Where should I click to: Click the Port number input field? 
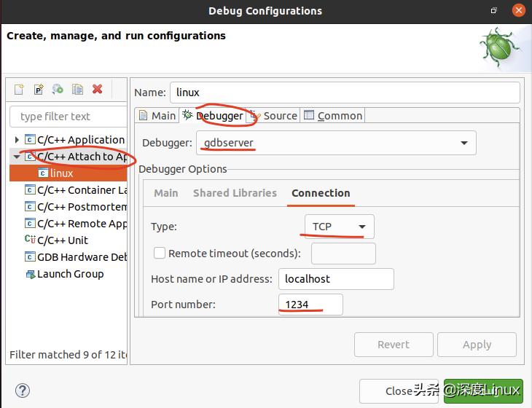point(310,305)
